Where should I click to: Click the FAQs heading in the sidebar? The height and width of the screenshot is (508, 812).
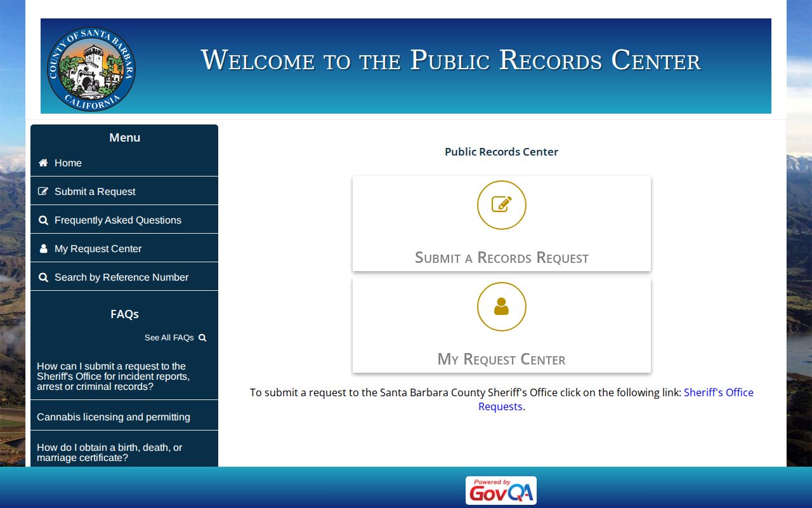click(124, 314)
